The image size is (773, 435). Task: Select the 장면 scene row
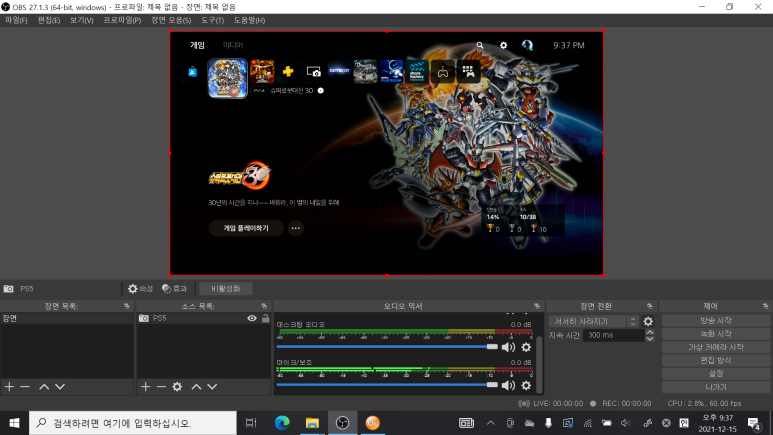(67, 319)
